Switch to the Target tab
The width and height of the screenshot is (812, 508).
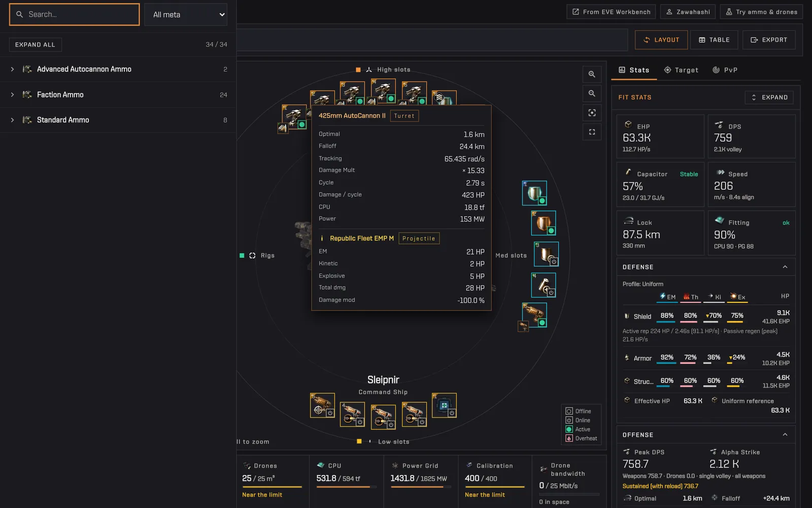(x=681, y=70)
